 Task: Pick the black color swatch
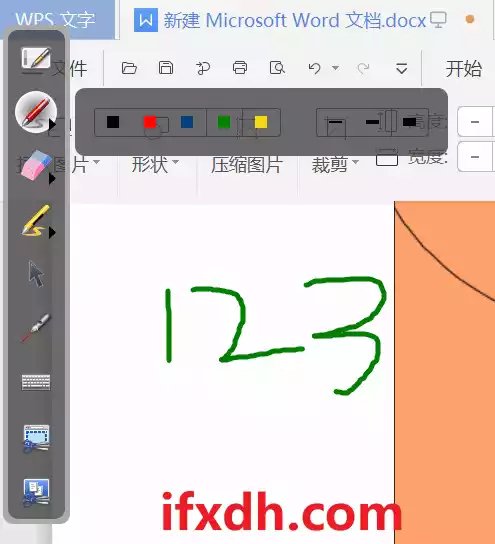coord(113,122)
